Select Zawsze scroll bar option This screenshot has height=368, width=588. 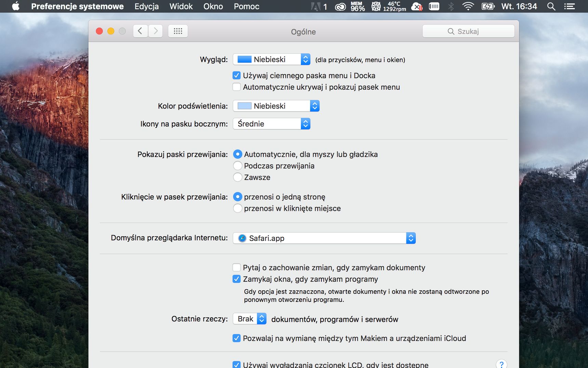[238, 177]
